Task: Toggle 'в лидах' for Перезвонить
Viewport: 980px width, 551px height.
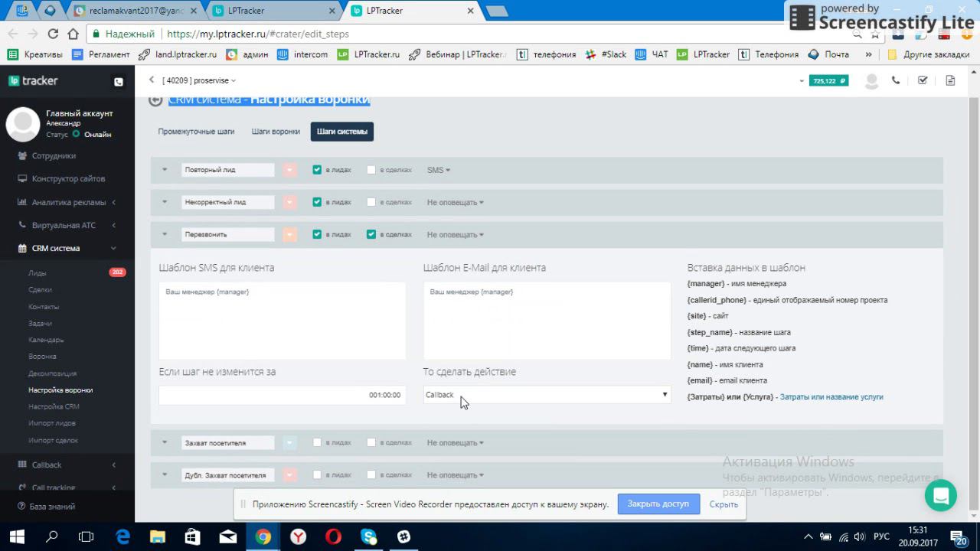Action: [317, 234]
